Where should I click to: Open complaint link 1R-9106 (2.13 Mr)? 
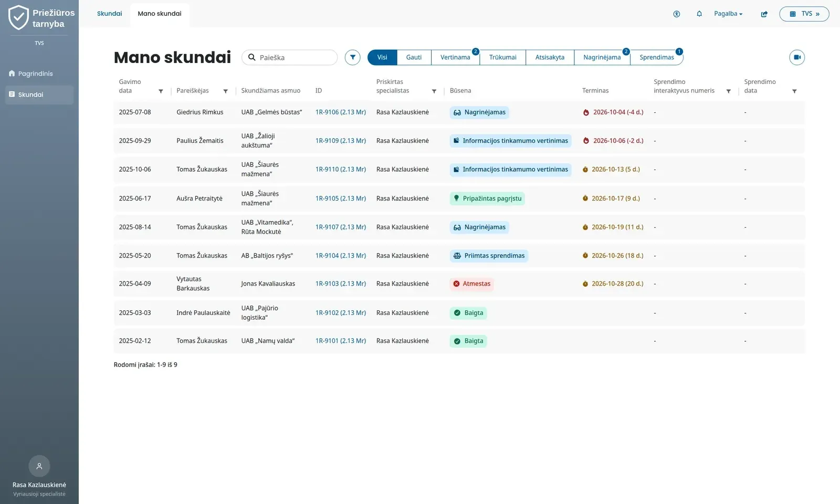[x=340, y=112]
